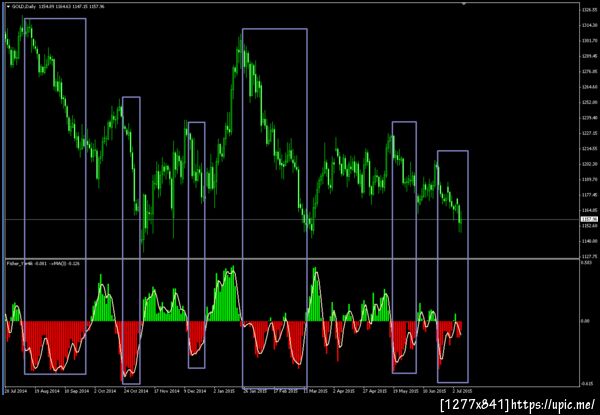
Task: Click the arrow beside the GOLD,Daily title
Action: coord(8,7)
